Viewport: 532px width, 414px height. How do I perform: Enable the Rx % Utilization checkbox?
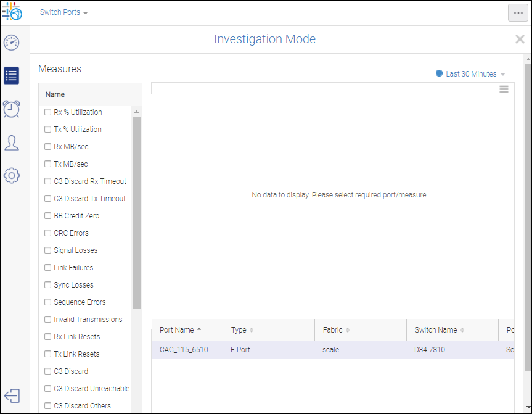(48, 112)
